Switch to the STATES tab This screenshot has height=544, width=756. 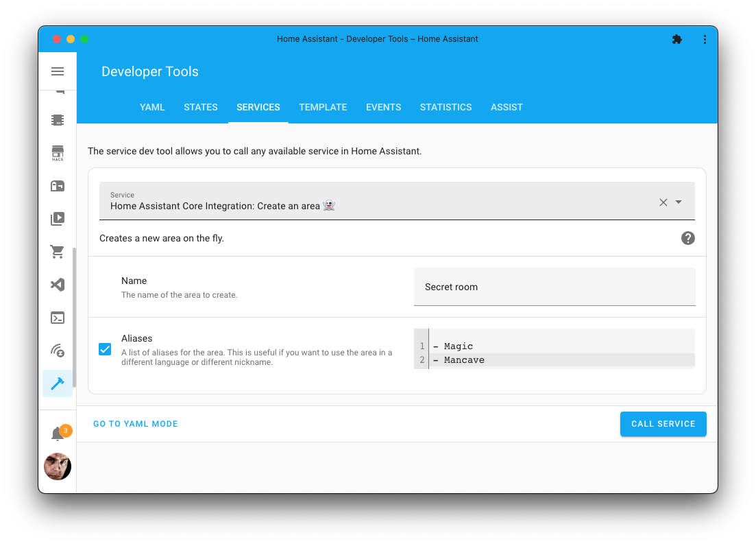pyautogui.click(x=200, y=107)
